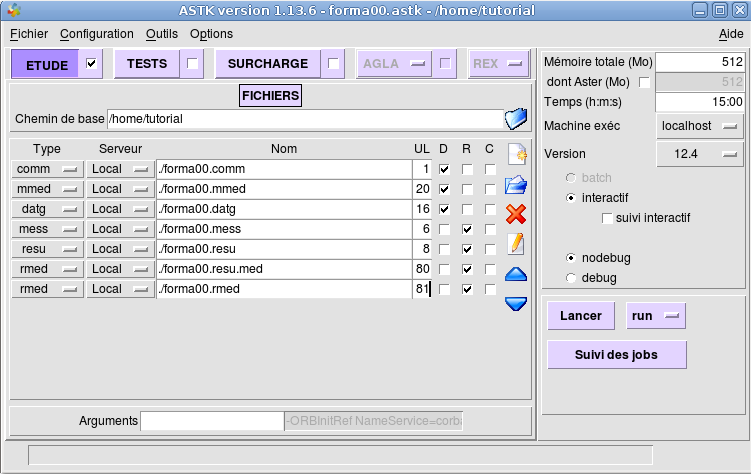Enable the suivi interactif checkbox
This screenshot has height=474, width=751.
point(607,218)
